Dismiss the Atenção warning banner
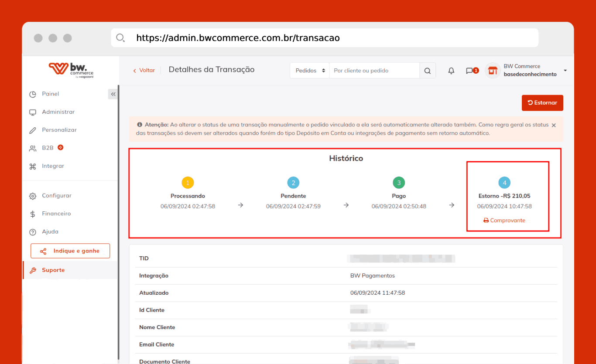 pos(554,125)
